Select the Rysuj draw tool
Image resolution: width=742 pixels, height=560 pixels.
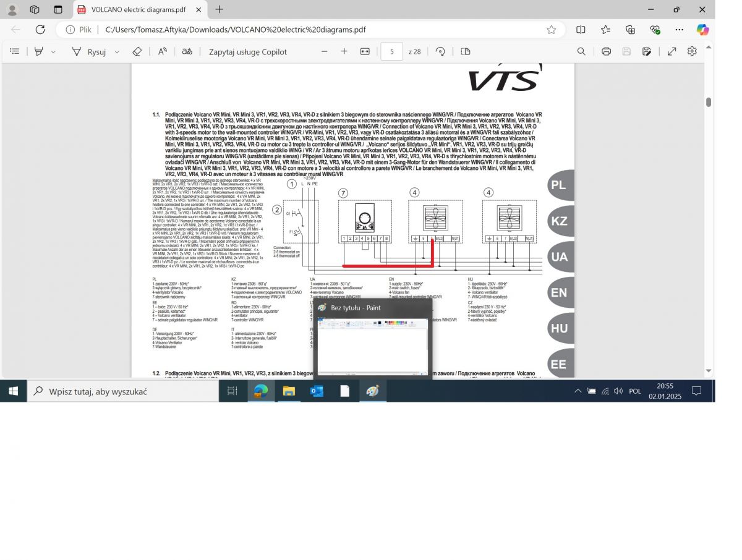(x=89, y=52)
